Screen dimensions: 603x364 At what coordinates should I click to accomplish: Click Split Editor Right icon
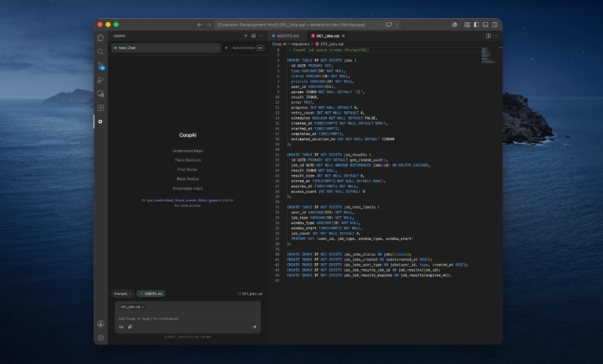[x=488, y=36]
